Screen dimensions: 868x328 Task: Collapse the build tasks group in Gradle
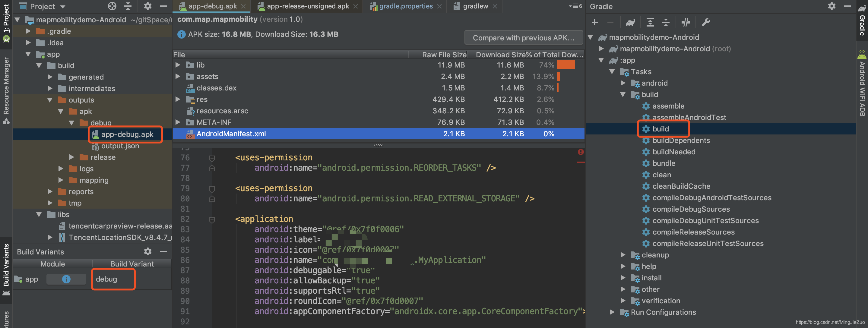point(623,95)
